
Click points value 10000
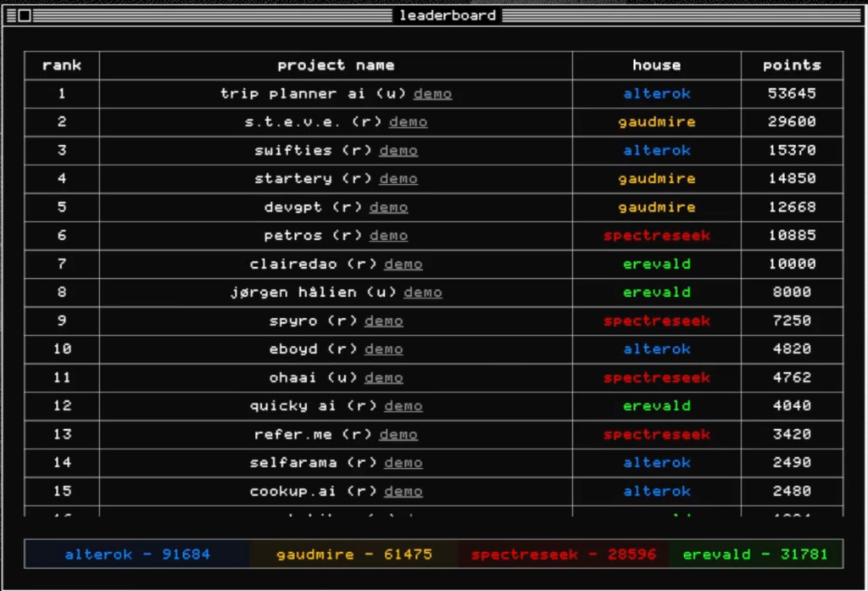[x=793, y=265]
